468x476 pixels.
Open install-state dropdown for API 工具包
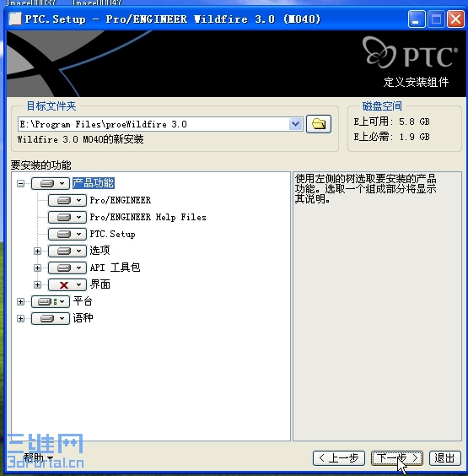[67, 268]
